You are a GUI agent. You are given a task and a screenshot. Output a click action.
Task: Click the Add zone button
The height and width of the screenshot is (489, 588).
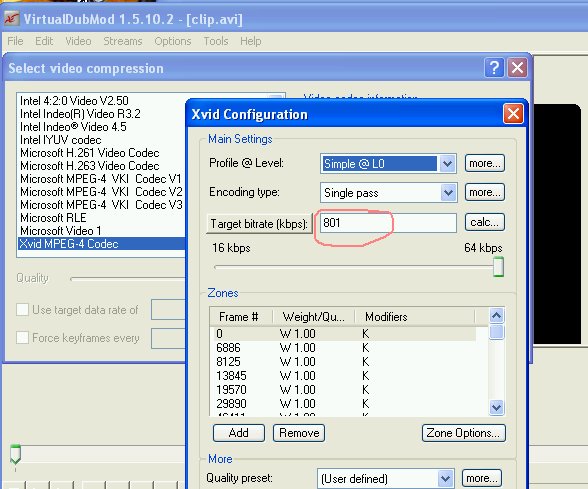238,433
